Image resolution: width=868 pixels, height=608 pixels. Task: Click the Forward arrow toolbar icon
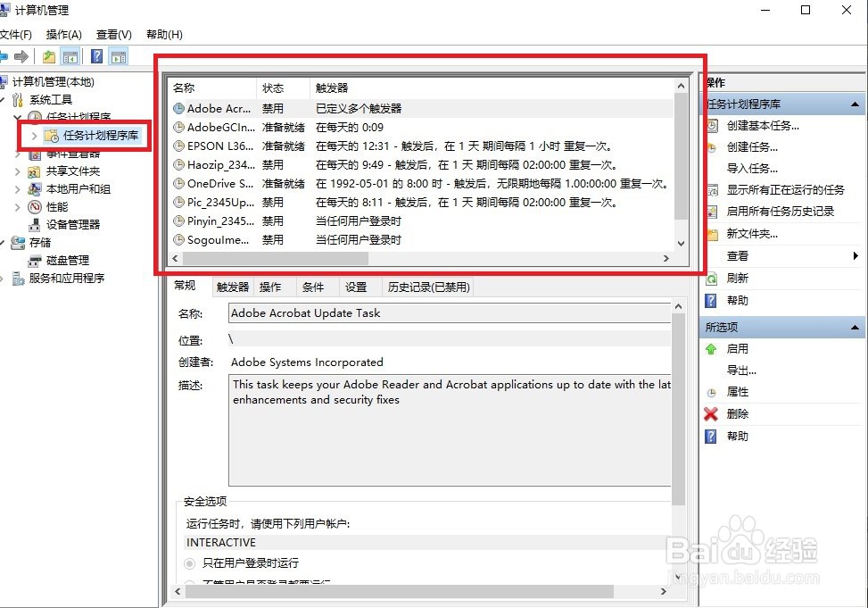(21, 56)
